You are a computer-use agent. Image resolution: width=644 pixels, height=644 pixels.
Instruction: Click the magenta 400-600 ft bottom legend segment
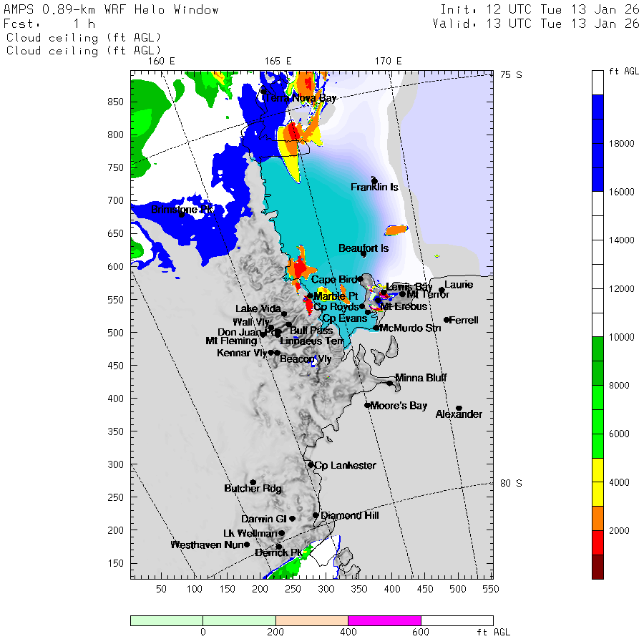click(384, 620)
